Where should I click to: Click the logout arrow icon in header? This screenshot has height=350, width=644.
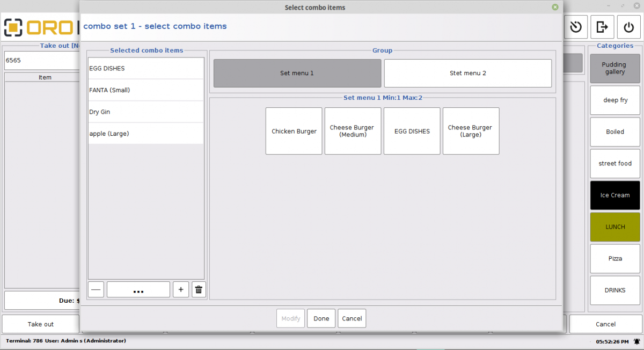tap(602, 27)
